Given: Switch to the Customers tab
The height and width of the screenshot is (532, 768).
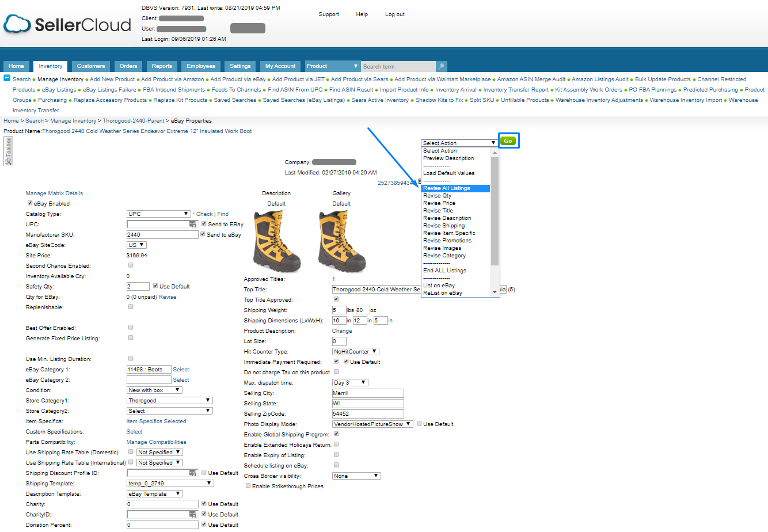Looking at the screenshot, I should (x=91, y=66).
